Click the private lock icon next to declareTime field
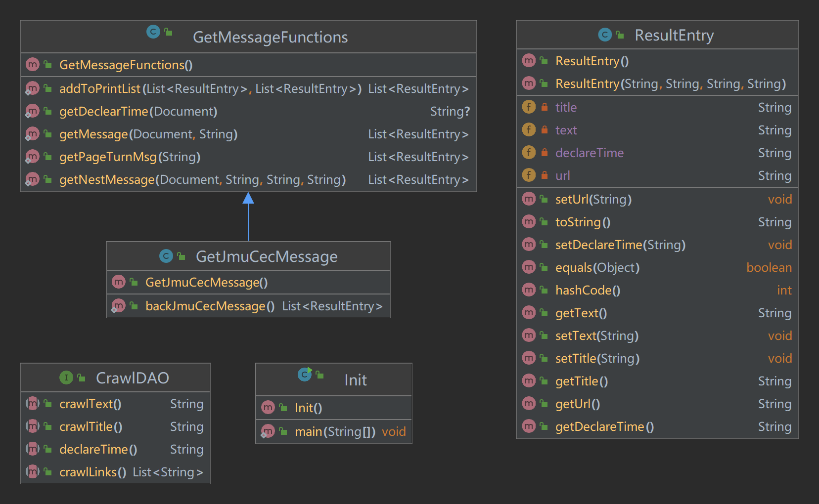The image size is (819, 504). tap(544, 153)
